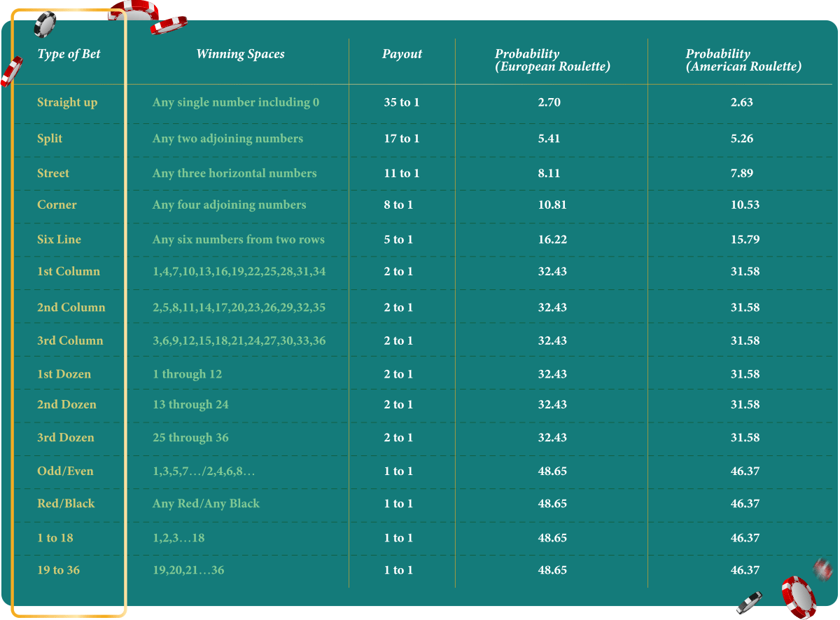Screen dimensions: 840x620
Task: Select the European Roulette probability header
Action: pos(552,60)
